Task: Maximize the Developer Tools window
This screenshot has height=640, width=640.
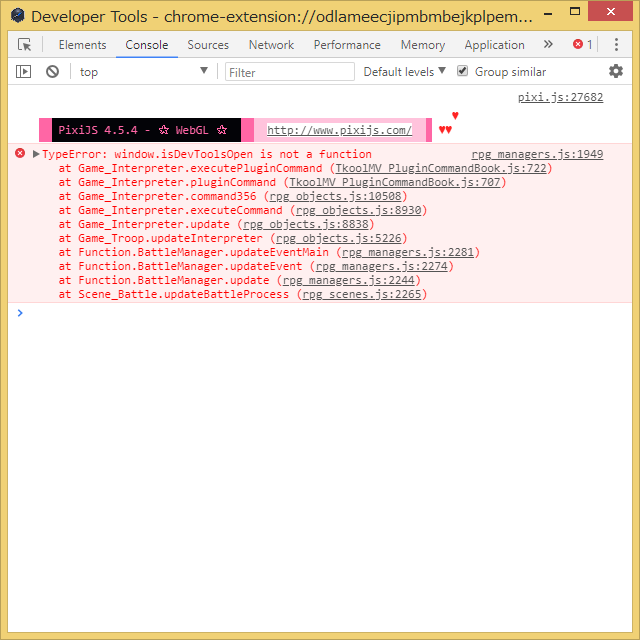Action: pos(575,11)
